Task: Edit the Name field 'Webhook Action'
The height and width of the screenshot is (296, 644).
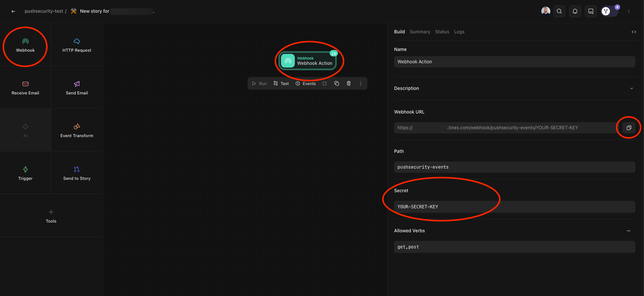Action: (515, 62)
